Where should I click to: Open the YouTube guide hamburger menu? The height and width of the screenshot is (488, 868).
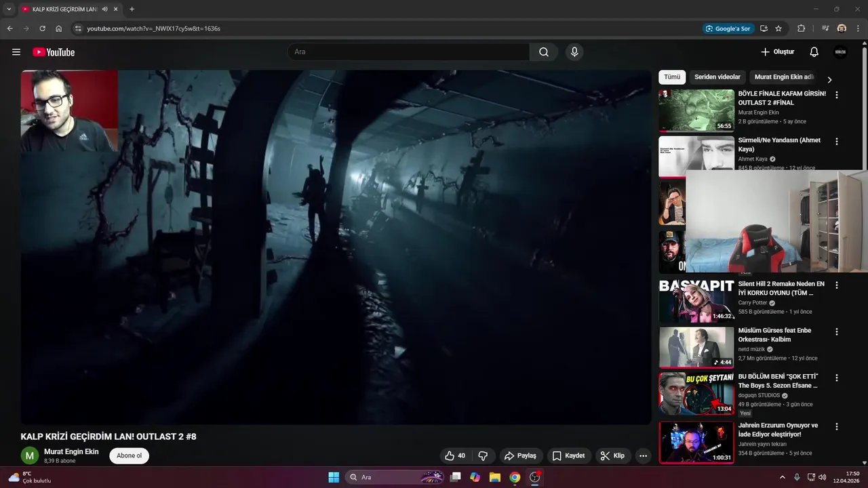[x=16, y=52]
